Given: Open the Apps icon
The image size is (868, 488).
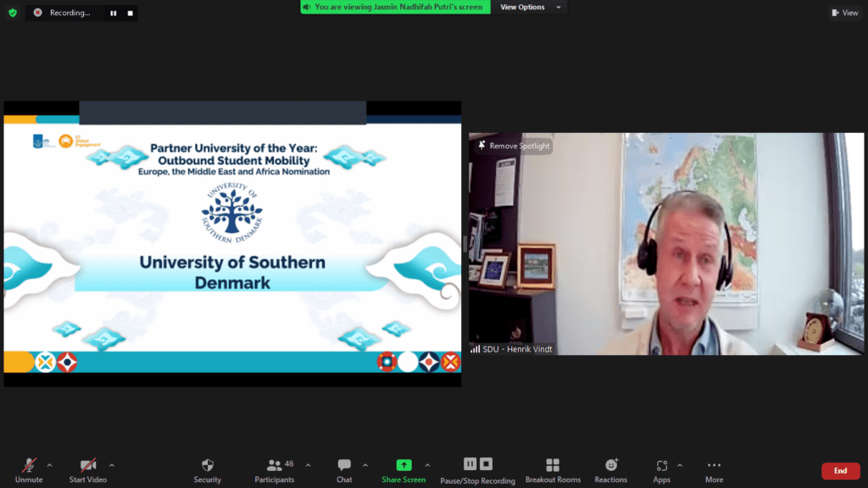Looking at the screenshot, I should pyautogui.click(x=661, y=465).
